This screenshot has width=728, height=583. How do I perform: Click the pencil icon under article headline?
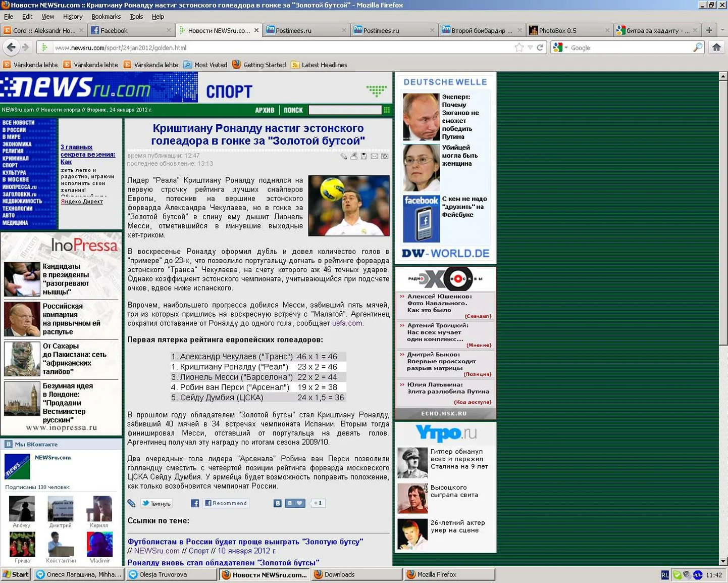pyautogui.click(x=344, y=156)
